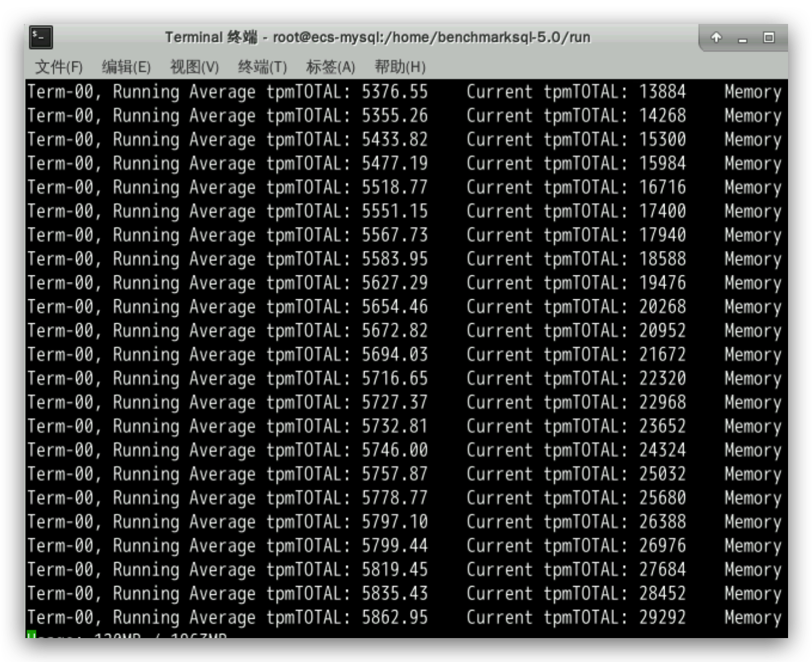Click the current tpmTOTAL value 25680

[662, 498]
